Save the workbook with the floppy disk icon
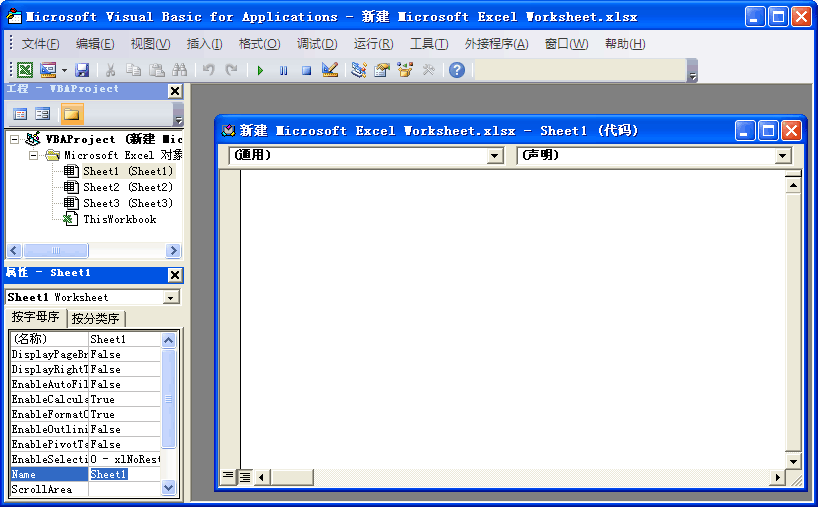Image resolution: width=818 pixels, height=507 pixels. (x=82, y=70)
